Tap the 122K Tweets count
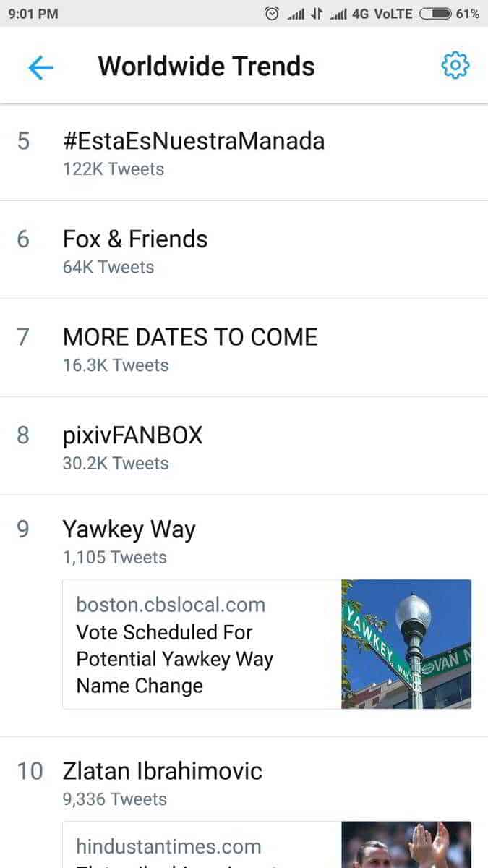This screenshot has height=868, width=488. pos(114,169)
